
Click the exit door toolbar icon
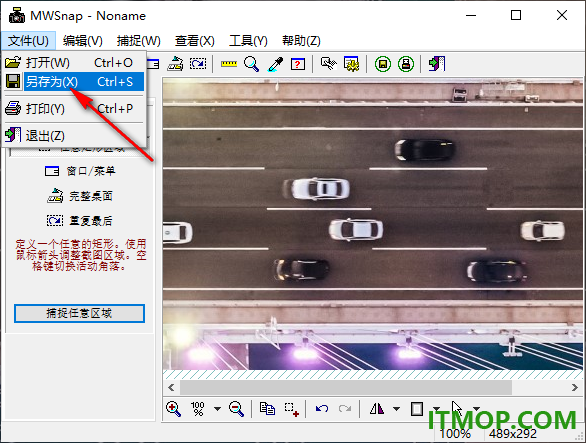[437, 64]
